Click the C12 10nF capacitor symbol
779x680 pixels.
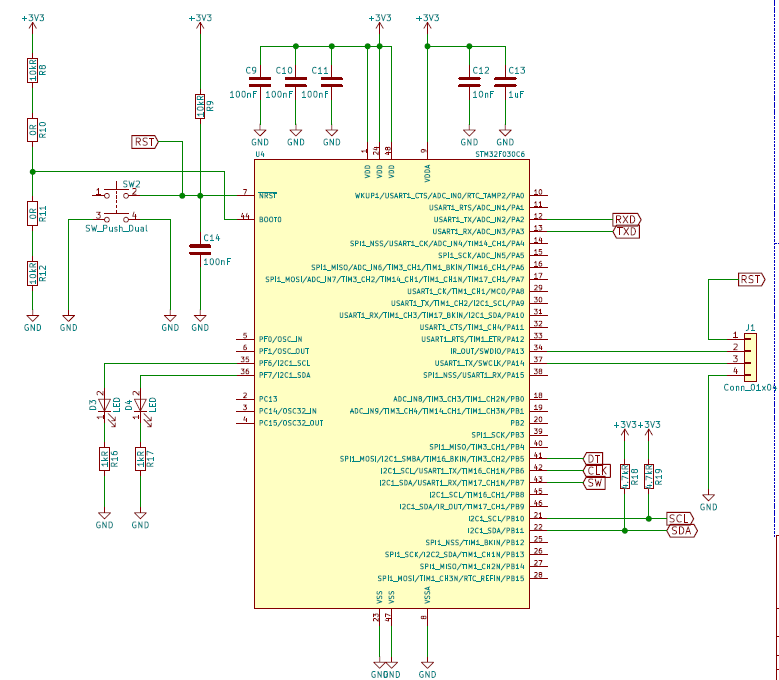click(469, 82)
